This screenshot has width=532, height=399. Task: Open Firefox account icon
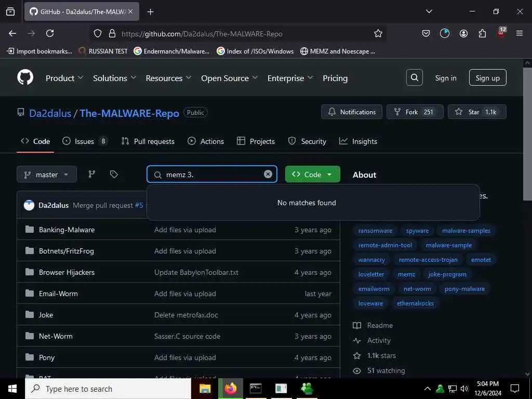(463, 33)
